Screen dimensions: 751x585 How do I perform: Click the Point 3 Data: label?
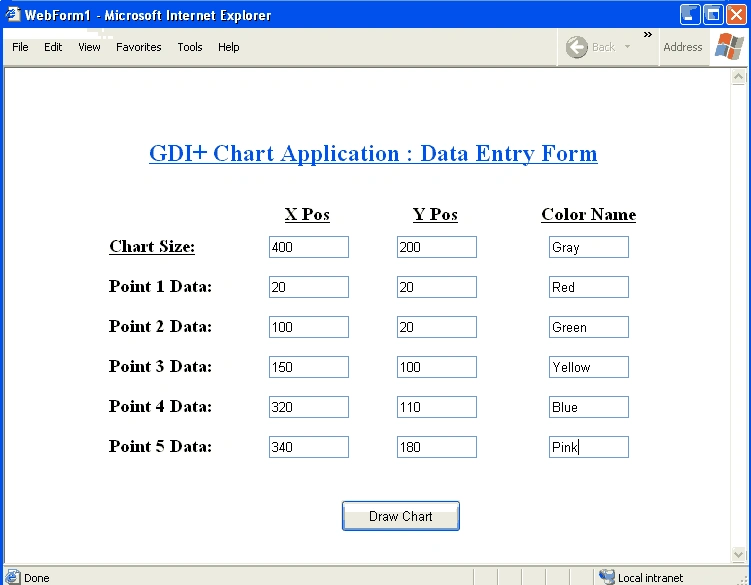coord(160,367)
